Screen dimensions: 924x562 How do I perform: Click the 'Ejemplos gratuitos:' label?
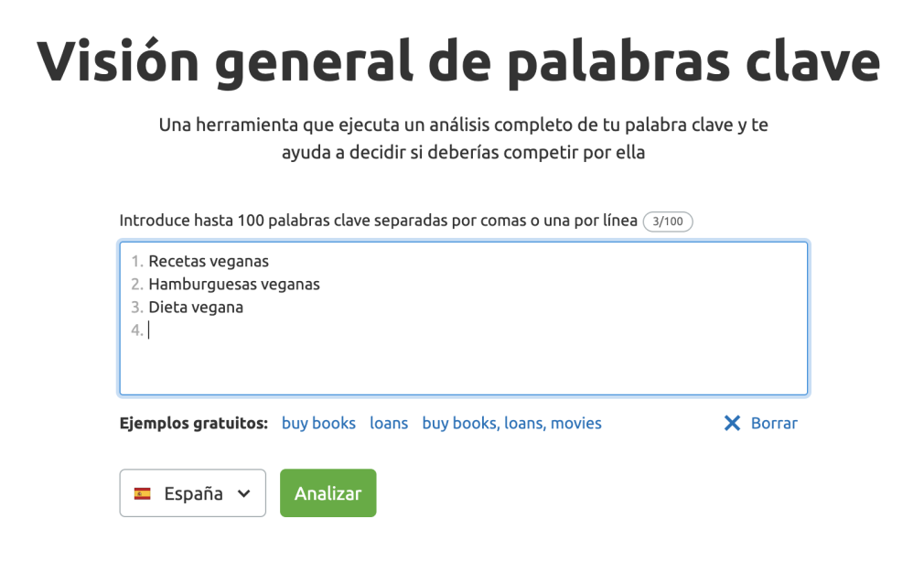coord(193,423)
